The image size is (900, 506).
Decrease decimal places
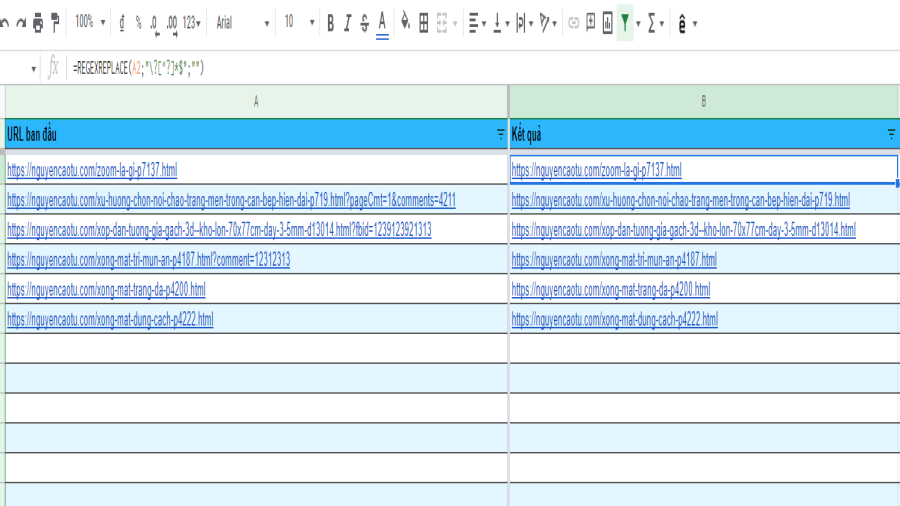154,24
